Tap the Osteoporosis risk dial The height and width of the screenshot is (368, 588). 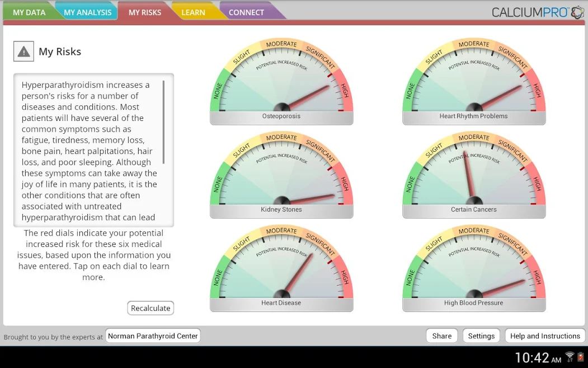281,84
